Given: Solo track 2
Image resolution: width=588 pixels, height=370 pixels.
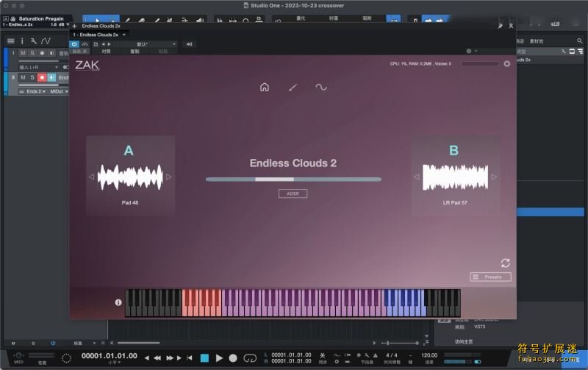Looking at the screenshot, I should (32, 77).
